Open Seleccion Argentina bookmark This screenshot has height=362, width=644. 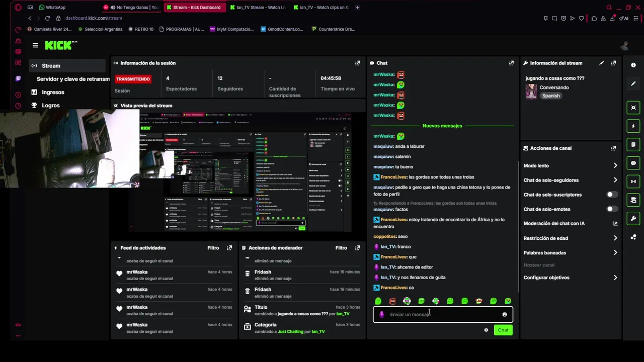point(100,29)
